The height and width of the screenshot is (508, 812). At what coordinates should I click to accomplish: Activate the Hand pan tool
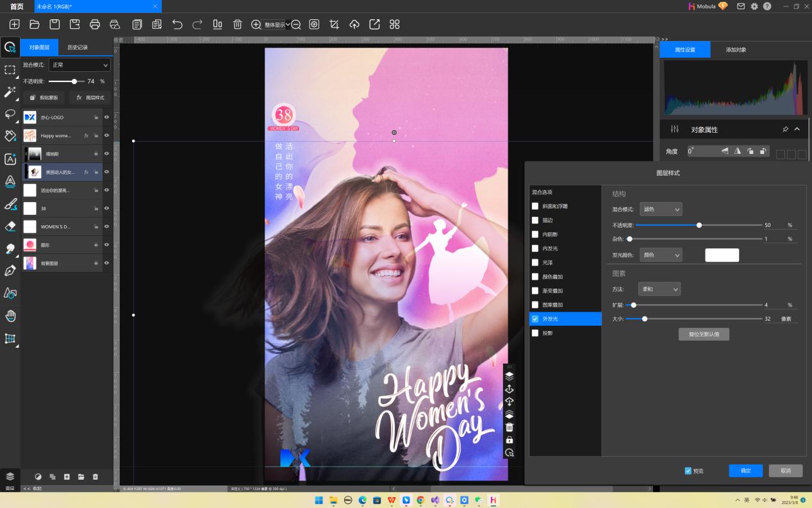click(10, 316)
